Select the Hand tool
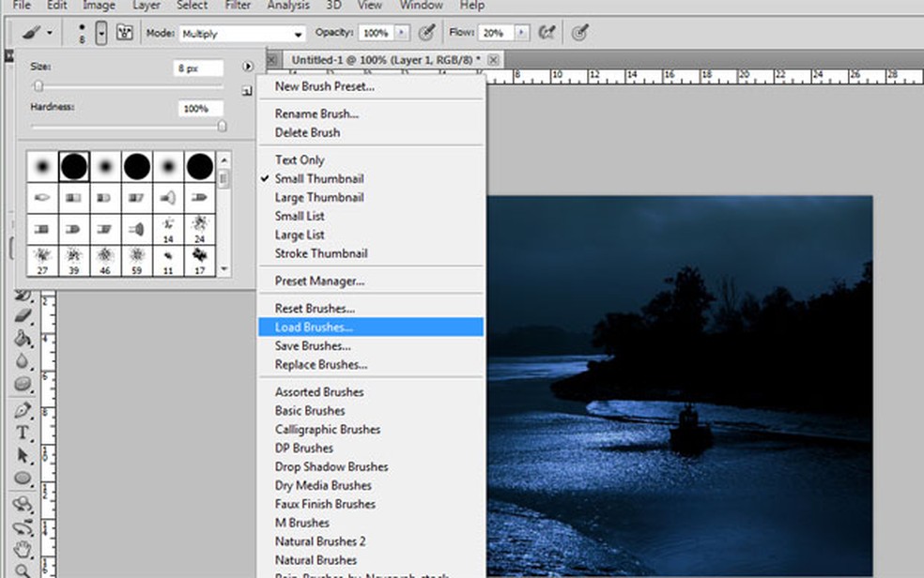 point(24,548)
